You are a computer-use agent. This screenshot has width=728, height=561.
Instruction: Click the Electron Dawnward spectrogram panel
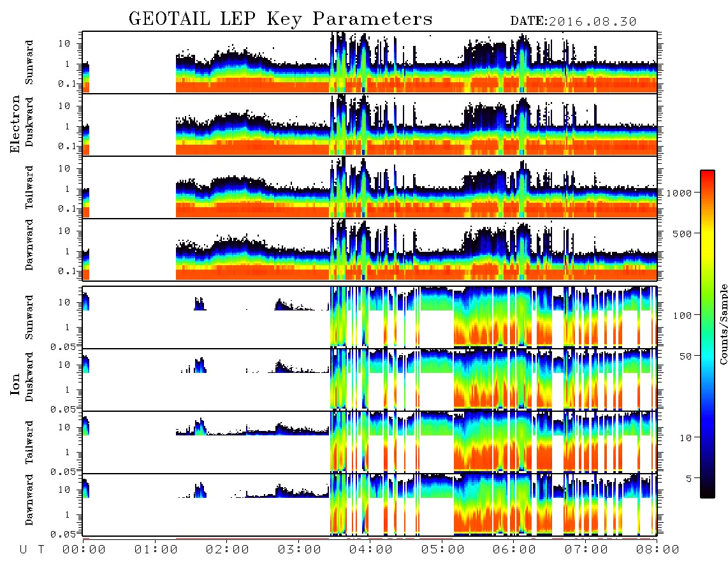click(370, 249)
